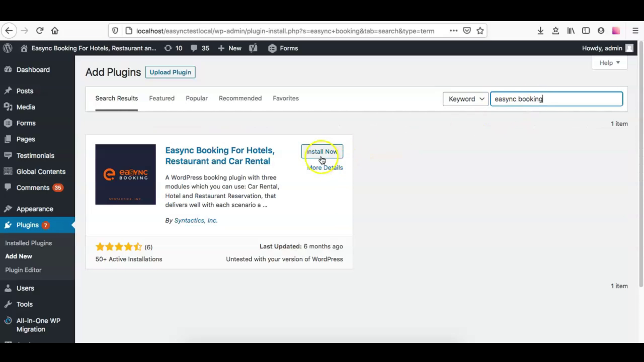This screenshot has height=362, width=644.
Task: Click the Firefox shield tracking protection icon
Action: click(x=115, y=31)
